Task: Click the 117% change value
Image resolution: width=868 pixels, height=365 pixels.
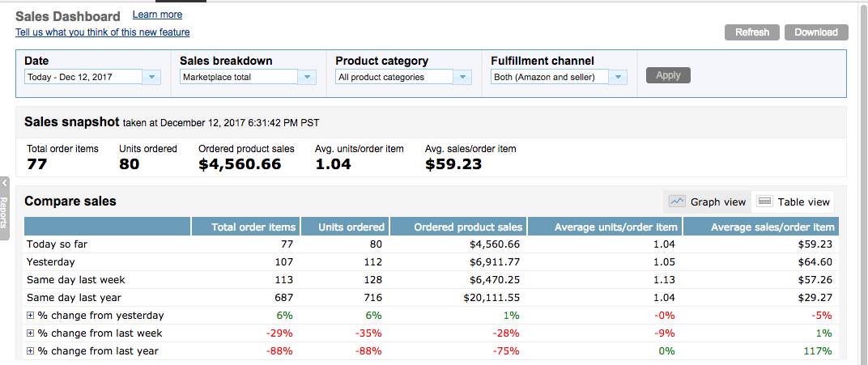Action: pos(819,350)
